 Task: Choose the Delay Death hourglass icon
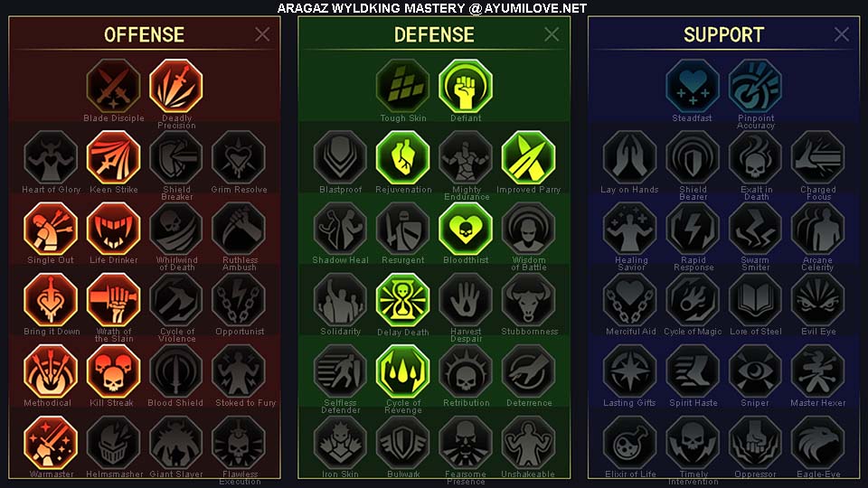(x=403, y=300)
